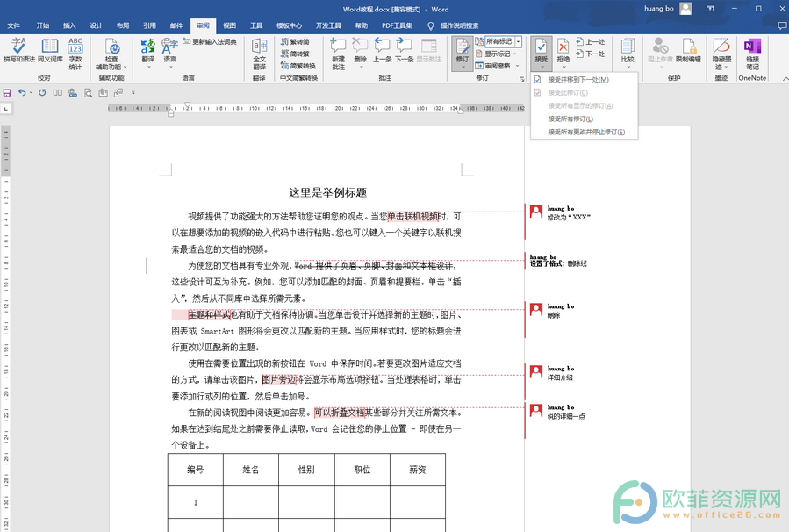Click the 接受 accept change icon
Screen dimensions: 789x532
[x=541, y=47]
